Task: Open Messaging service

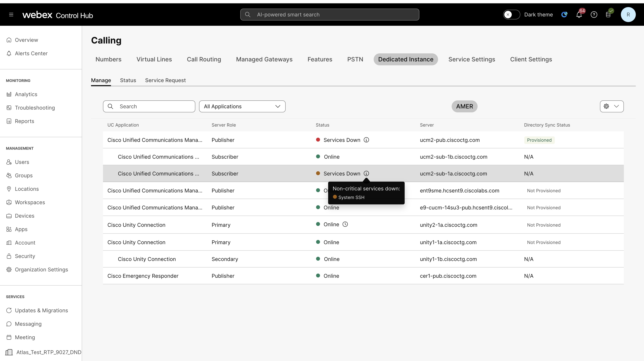Action: click(28, 324)
